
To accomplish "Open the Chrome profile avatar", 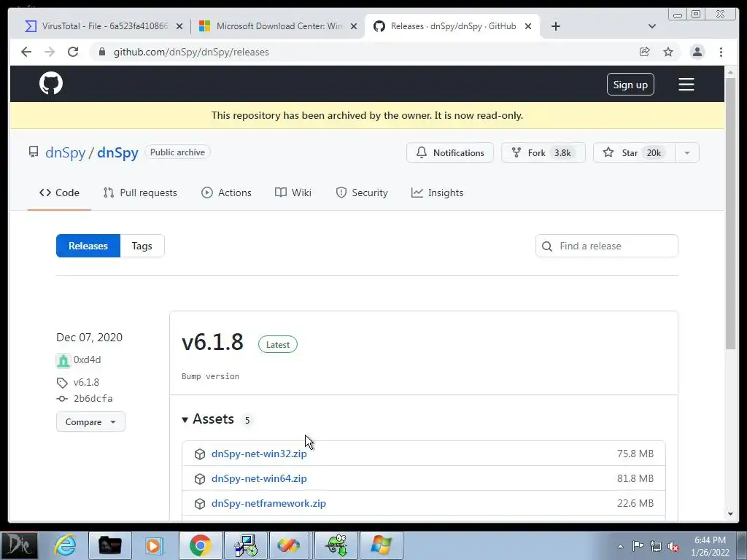I will (697, 52).
